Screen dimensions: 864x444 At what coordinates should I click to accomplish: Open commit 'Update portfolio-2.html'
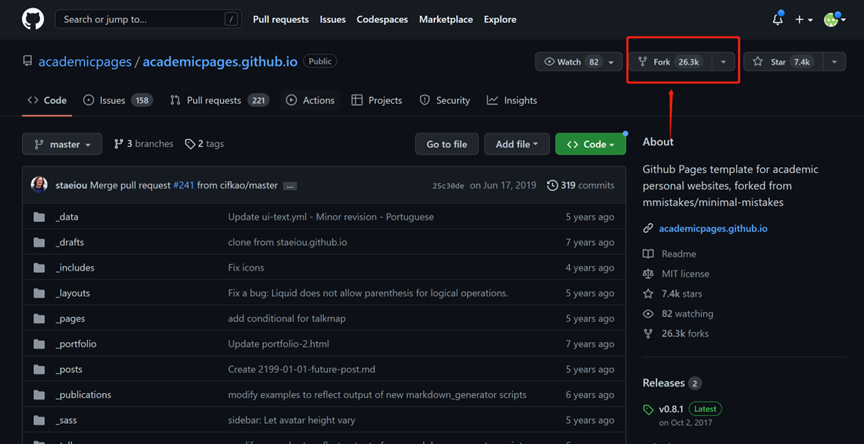click(278, 344)
